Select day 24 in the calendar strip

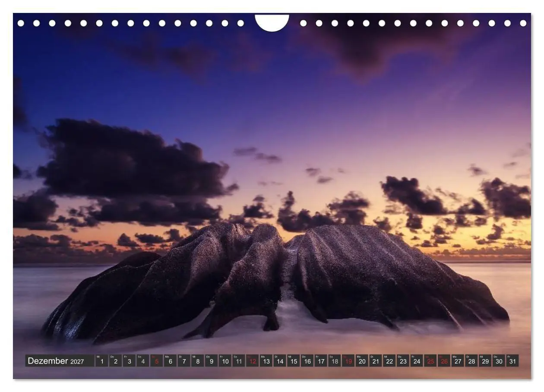click(x=417, y=361)
